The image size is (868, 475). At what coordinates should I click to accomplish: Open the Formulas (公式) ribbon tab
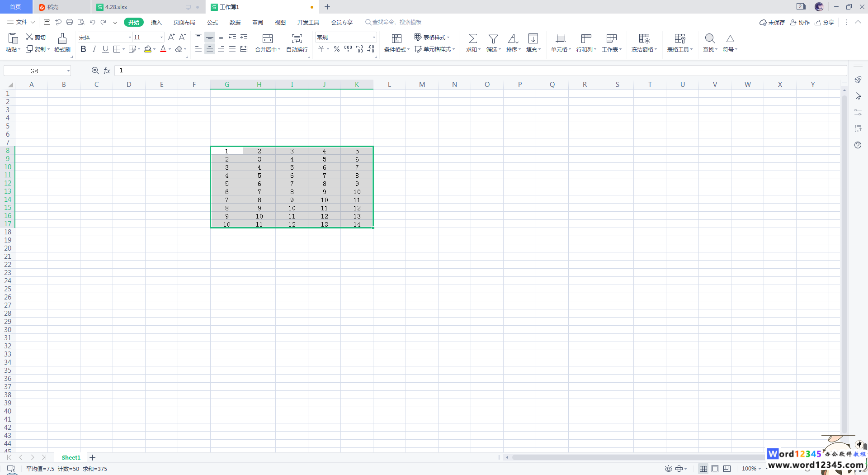(x=212, y=22)
